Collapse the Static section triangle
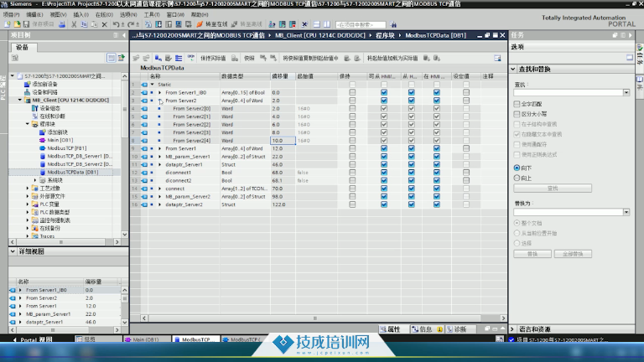644x362 pixels. coord(153,85)
